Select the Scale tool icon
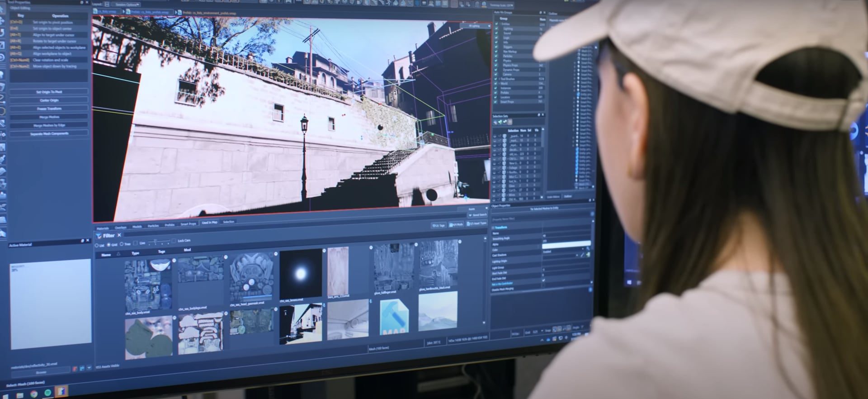The height and width of the screenshot is (399, 868). (2, 45)
